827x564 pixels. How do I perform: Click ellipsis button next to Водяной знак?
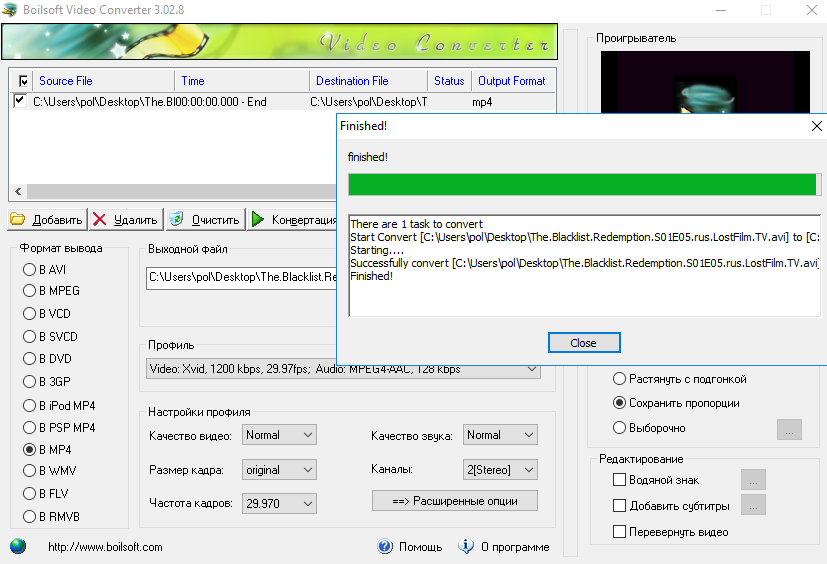click(x=753, y=480)
